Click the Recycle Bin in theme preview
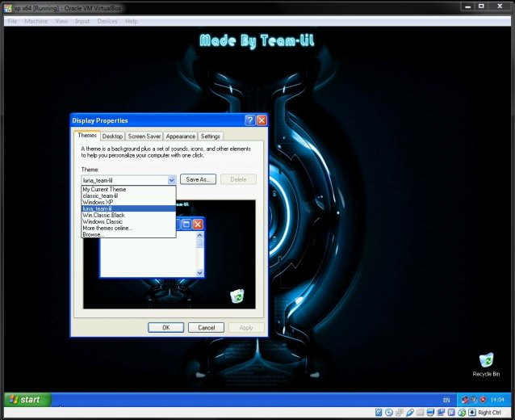The image size is (515, 420). tap(237, 296)
